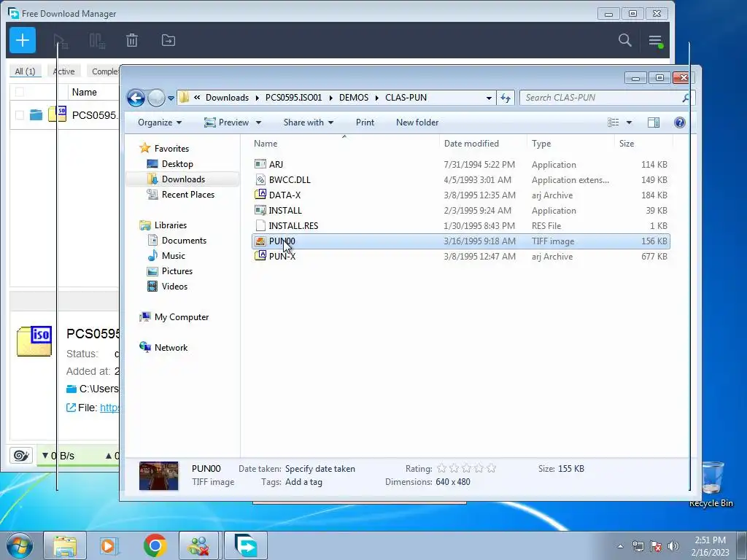Screen dimensions: 747x560
Task: Select Desktop under Favorites
Action: 177,164
